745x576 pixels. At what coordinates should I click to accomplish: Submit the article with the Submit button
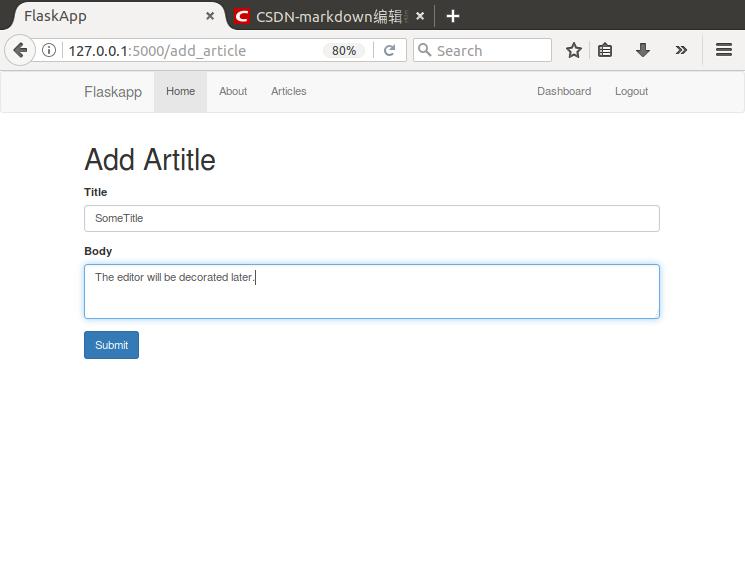(x=111, y=345)
